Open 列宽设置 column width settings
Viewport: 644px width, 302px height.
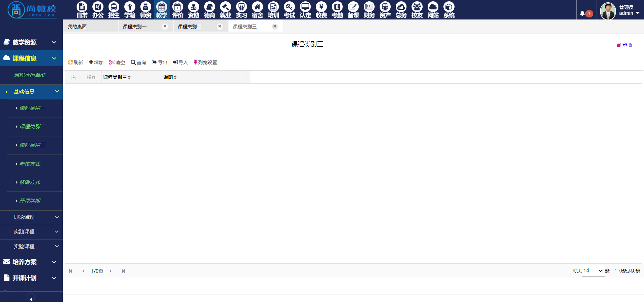[205, 62]
